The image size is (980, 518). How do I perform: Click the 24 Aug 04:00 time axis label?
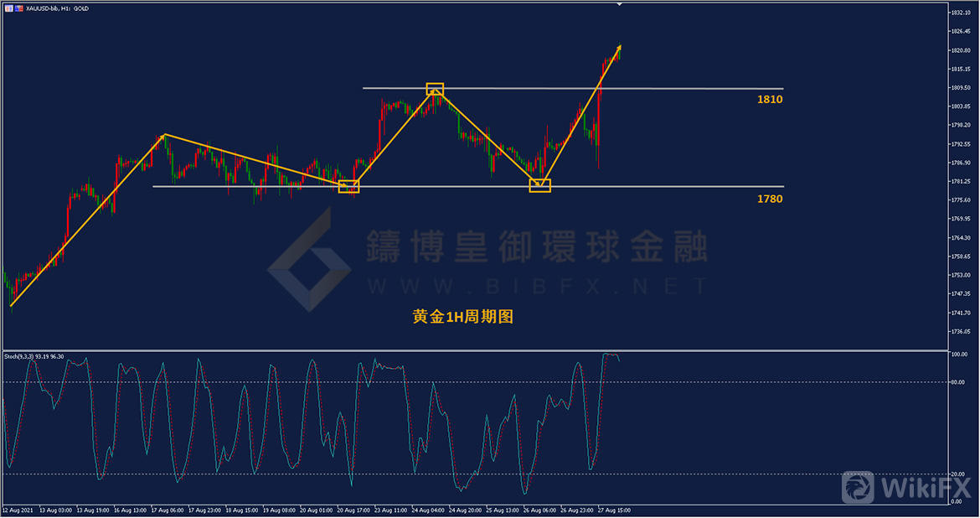coord(427,510)
